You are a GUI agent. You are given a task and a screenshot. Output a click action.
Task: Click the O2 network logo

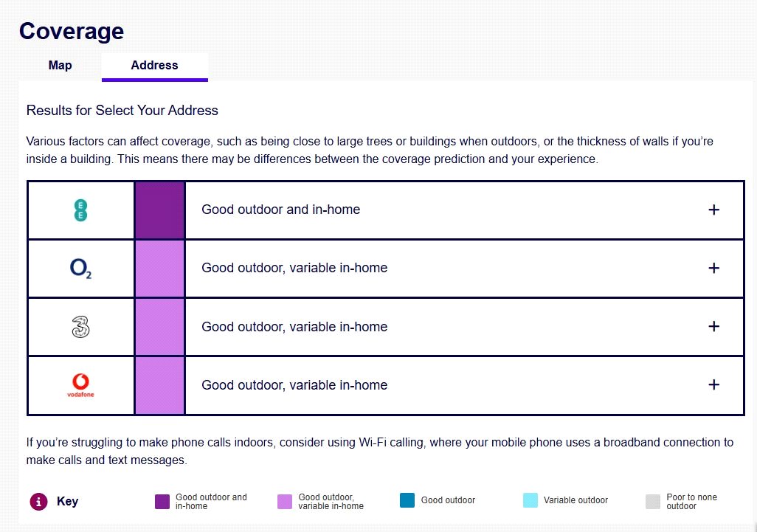[80, 269]
